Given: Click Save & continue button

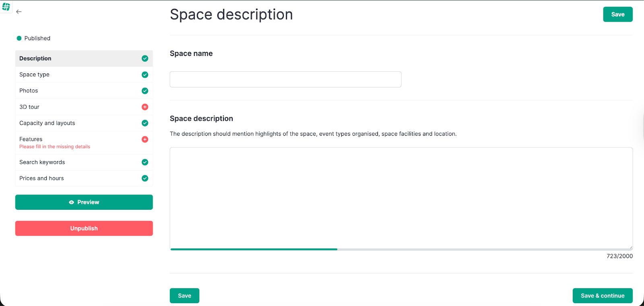Looking at the screenshot, I should click(x=602, y=296).
